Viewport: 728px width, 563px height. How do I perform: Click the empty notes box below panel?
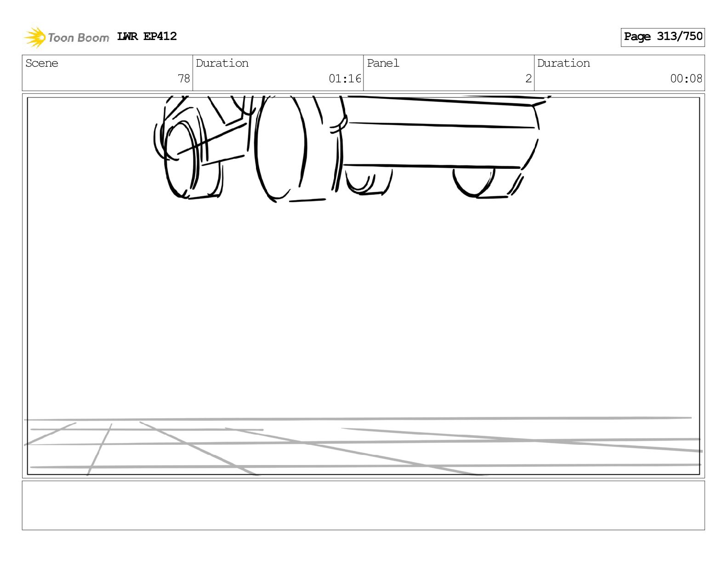[x=363, y=506]
